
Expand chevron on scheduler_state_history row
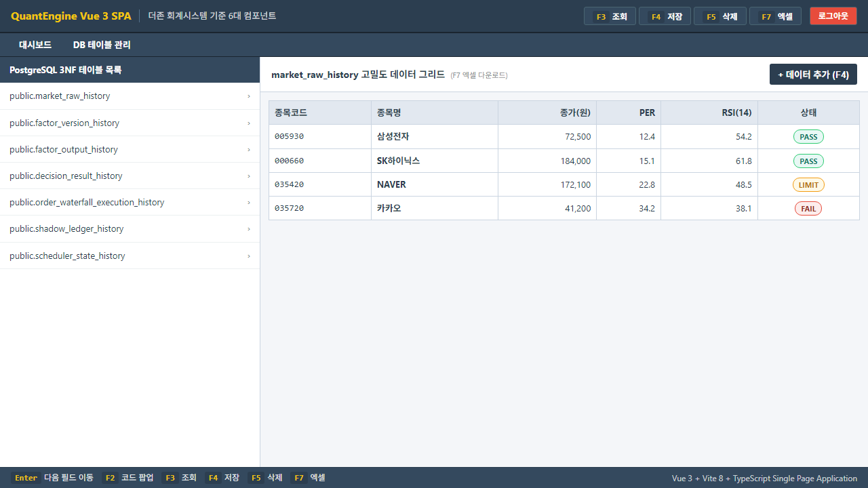pyautogui.click(x=249, y=256)
